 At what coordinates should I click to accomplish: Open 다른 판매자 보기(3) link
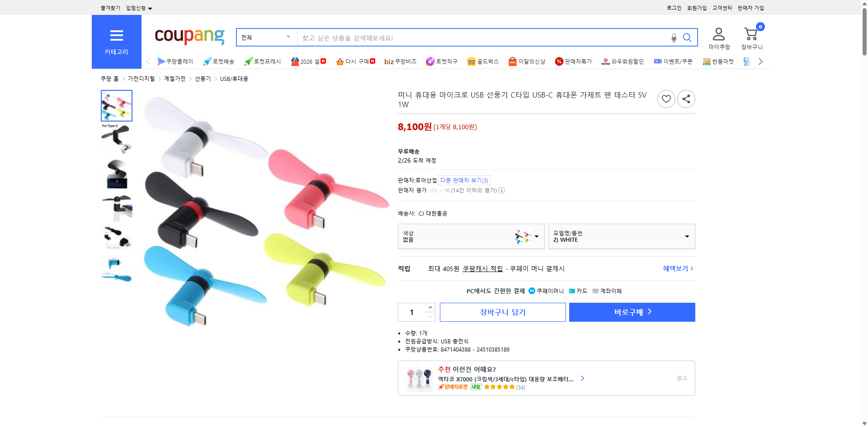pyautogui.click(x=464, y=180)
